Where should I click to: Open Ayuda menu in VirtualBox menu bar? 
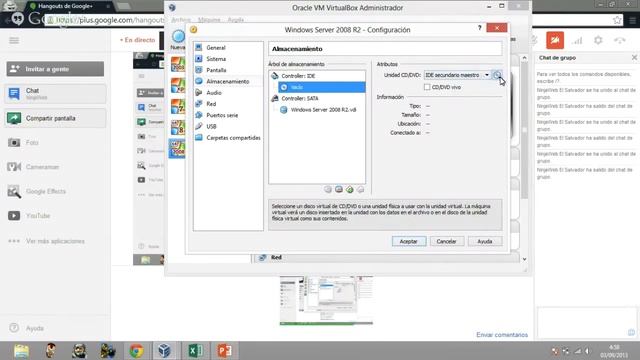click(236, 20)
